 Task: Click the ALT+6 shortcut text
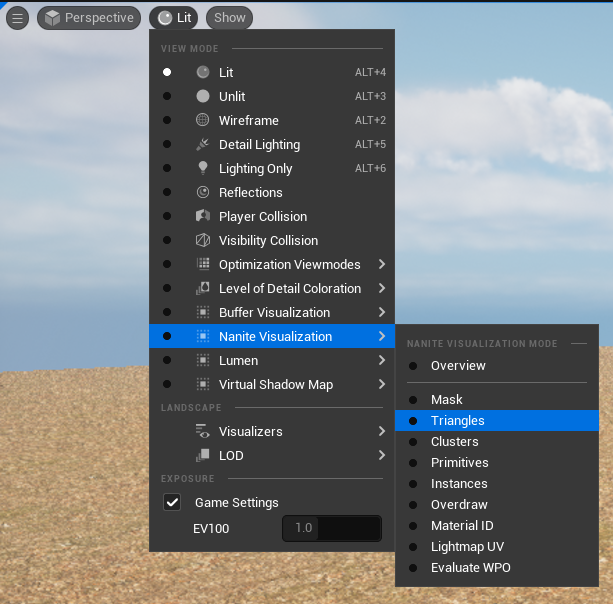(370, 168)
